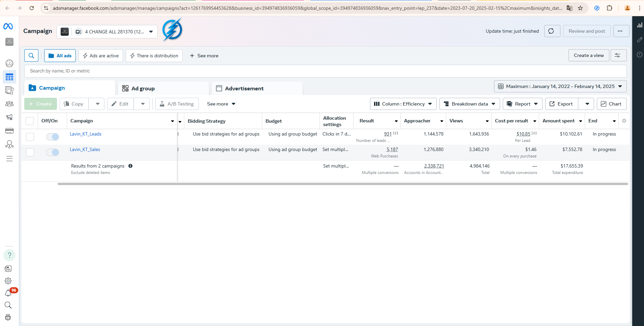Expand the See more toolbar dropdown

pyautogui.click(x=221, y=104)
